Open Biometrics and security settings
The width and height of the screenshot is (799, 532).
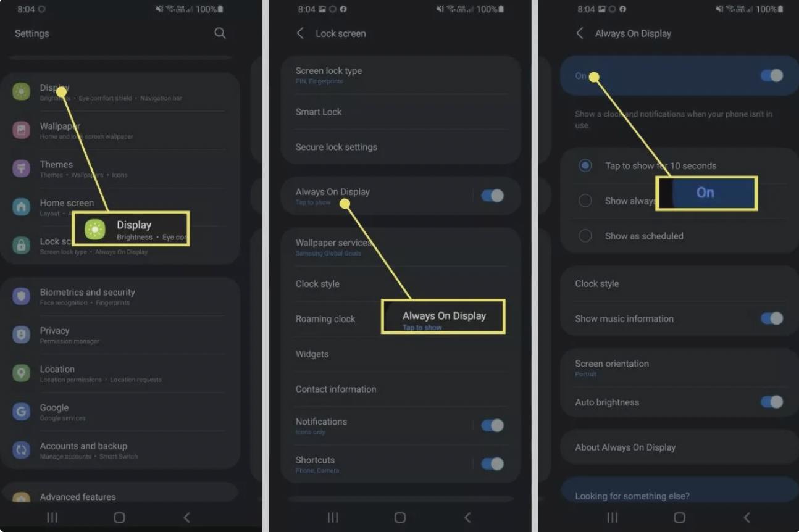point(120,297)
